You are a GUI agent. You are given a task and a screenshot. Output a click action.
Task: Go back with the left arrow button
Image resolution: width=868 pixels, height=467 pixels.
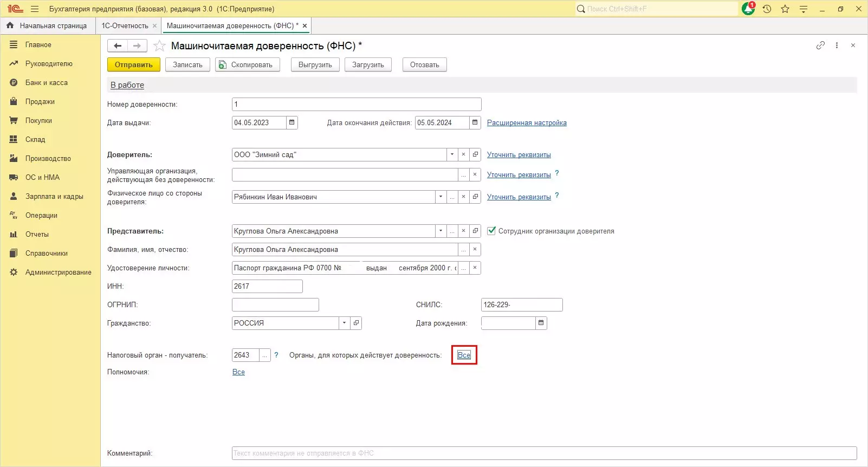pyautogui.click(x=118, y=46)
